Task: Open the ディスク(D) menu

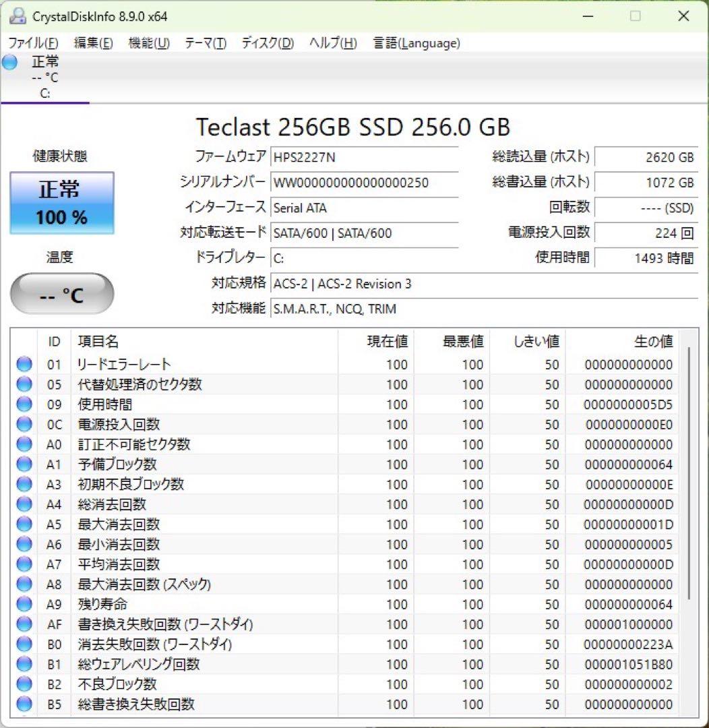Action: 267,42
